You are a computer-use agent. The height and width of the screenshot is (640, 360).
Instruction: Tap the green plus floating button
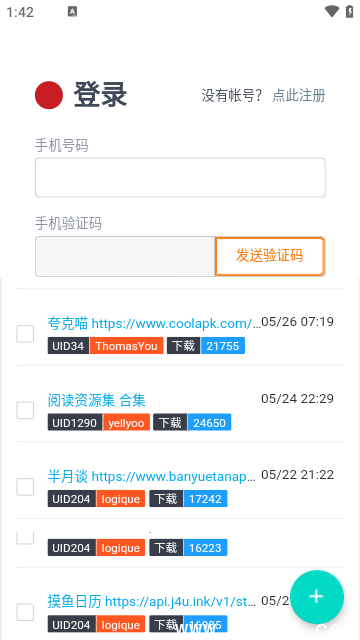point(317,597)
